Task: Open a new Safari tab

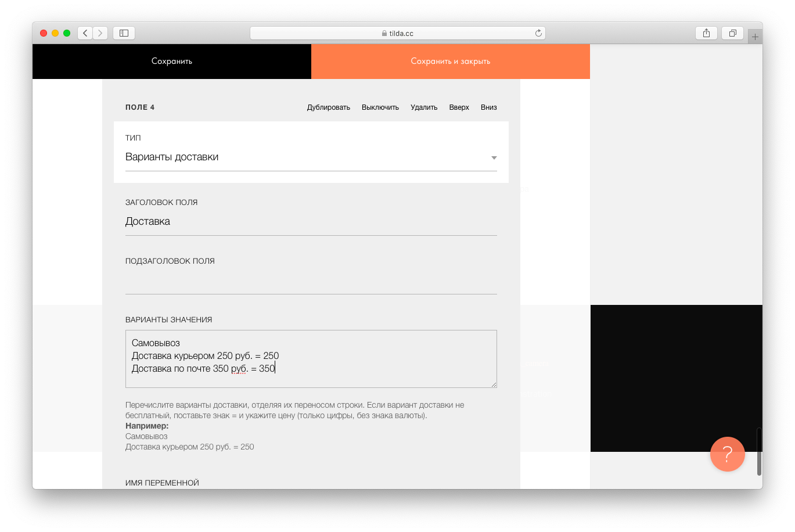Action: [755, 37]
